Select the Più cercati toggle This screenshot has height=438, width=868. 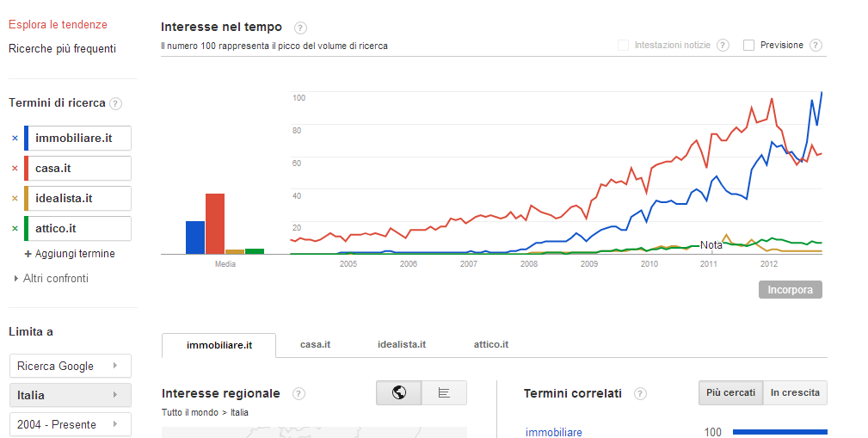[730, 392]
